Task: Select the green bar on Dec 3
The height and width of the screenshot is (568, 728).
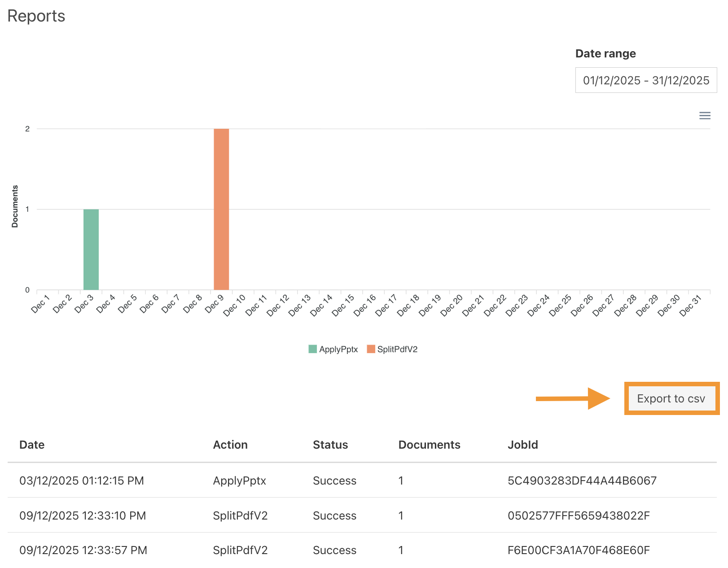Action: [x=91, y=249]
